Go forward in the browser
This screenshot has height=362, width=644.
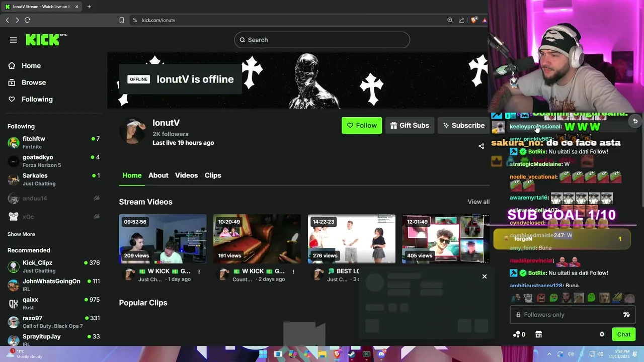tap(17, 20)
